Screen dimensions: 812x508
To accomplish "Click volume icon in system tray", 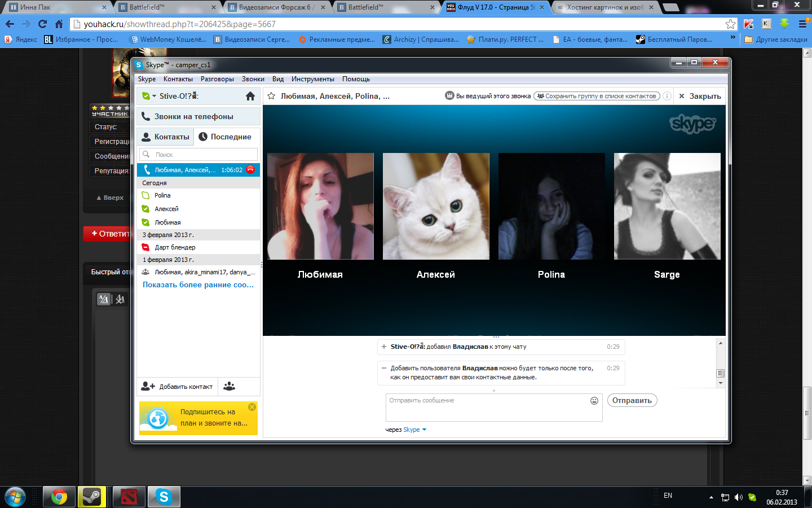I will coord(739,497).
